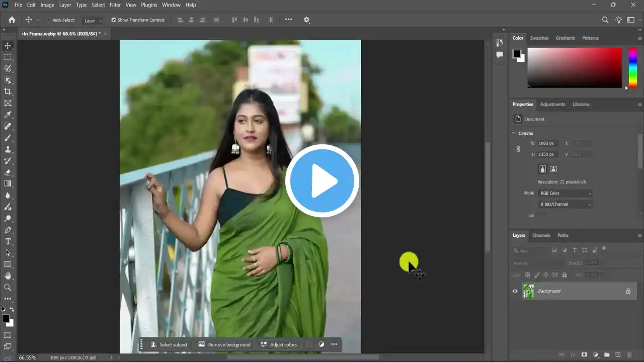This screenshot has width=644, height=362.
Task: Open the layer Kind filter dropdown
Action: [530, 250]
